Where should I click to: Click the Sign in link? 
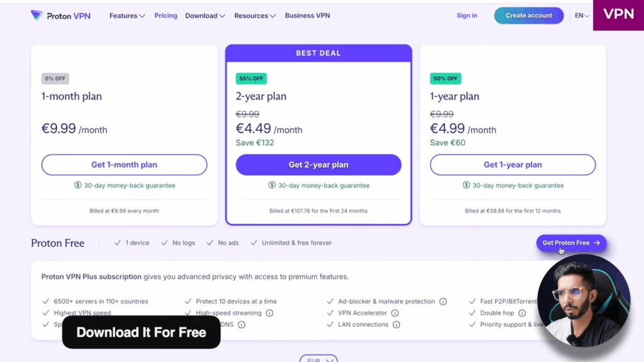point(467,16)
